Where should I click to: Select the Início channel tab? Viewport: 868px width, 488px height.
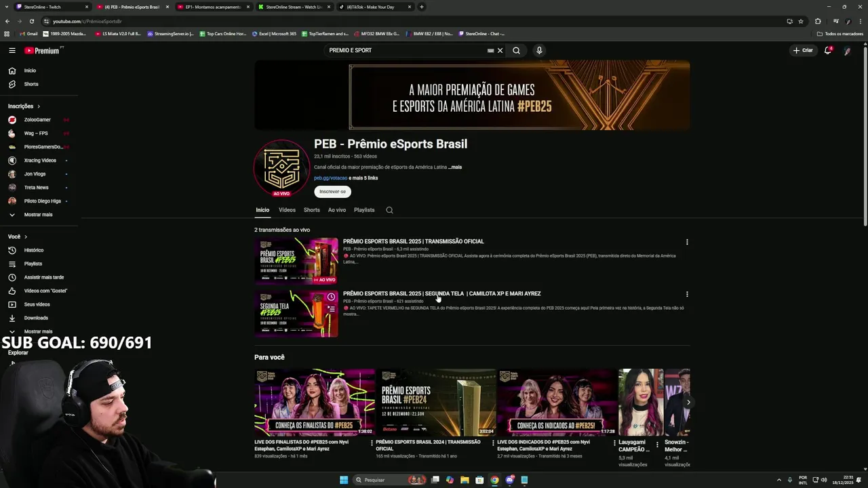pyautogui.click(x=262, y=210)
